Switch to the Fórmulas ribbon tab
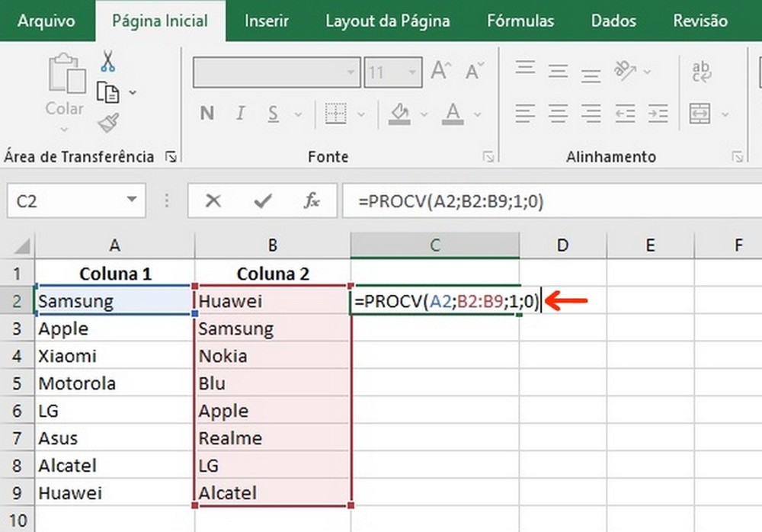The image size is (762, 532). pos(520,21)
